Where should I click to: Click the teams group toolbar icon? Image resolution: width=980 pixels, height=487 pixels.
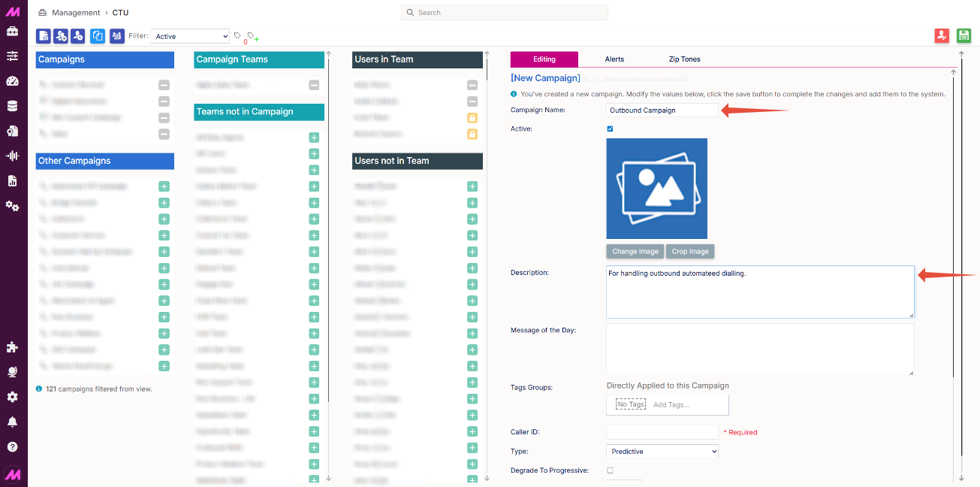tap(117, 35)
